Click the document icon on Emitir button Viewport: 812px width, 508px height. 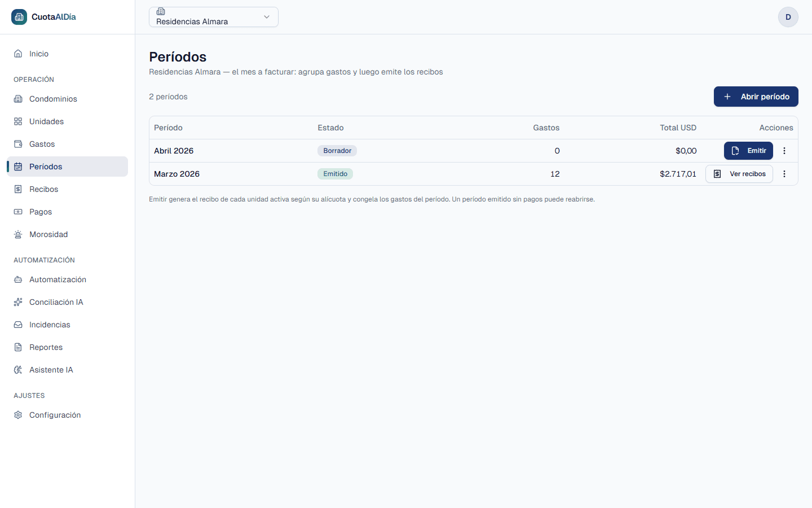pos(735,151)
